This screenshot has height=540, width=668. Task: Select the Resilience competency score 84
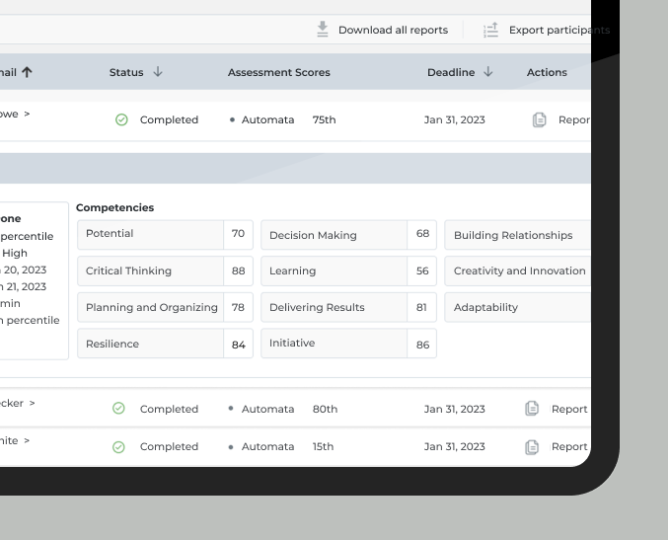pos(238,344)
